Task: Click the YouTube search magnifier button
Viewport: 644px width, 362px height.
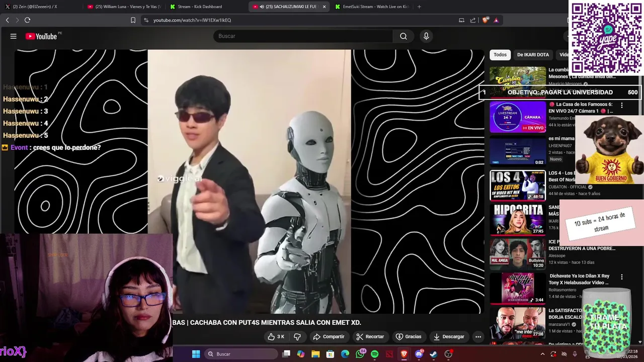Action: click(404, 36)
